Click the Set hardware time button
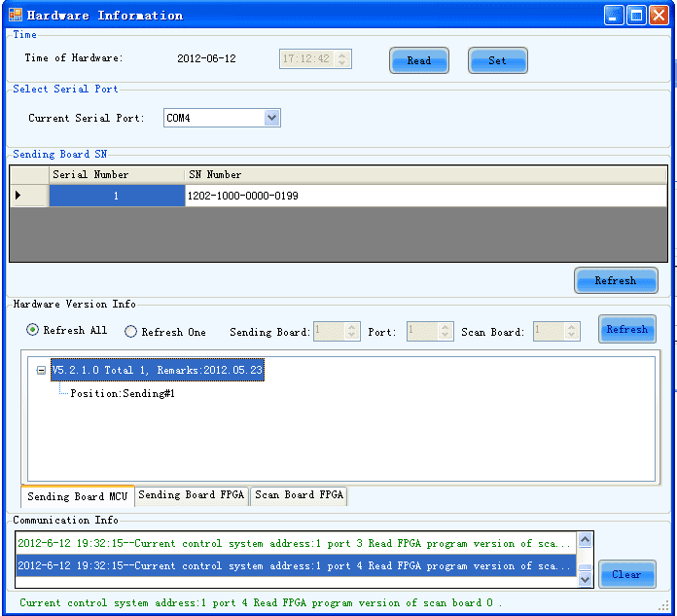The height and width of the screenshot is (616, 677). [497, 60]
